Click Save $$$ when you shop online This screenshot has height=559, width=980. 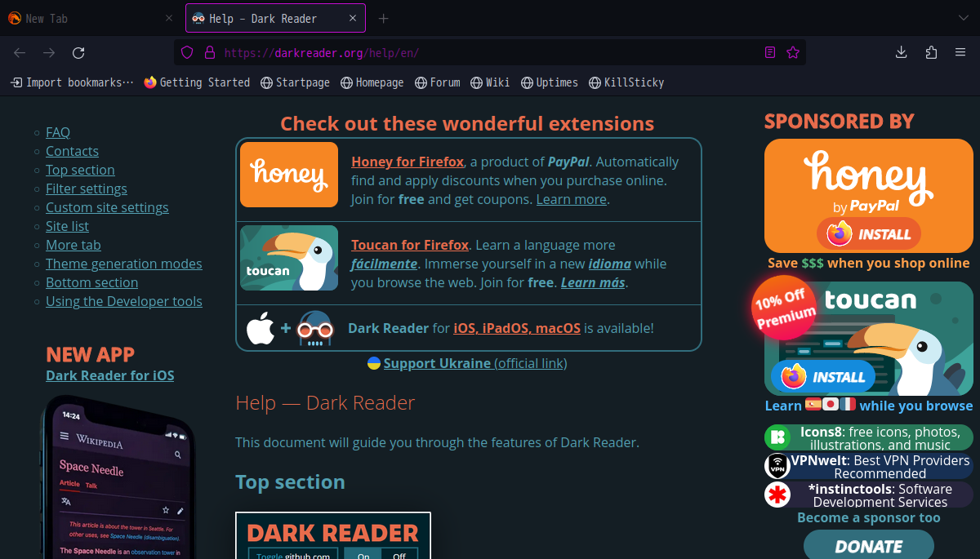869,263
